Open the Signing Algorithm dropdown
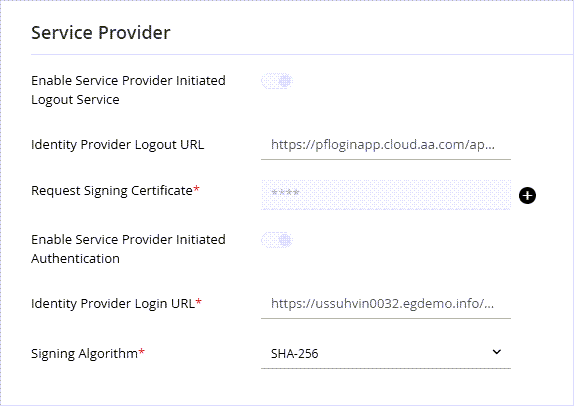574x406 pixels. coord(386,353)
